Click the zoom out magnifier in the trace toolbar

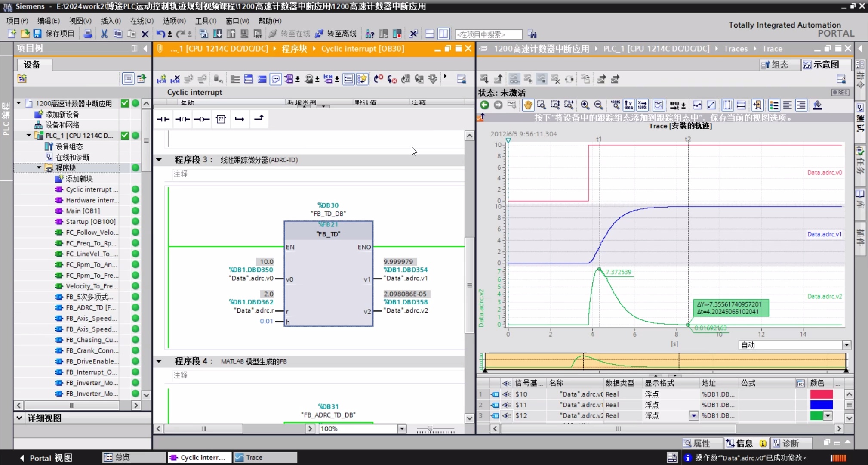click(598, 105)
